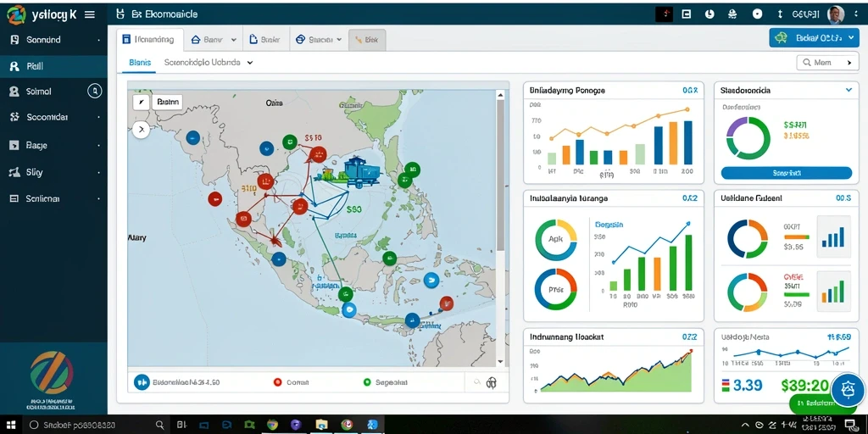Image resolution: width=868 pixels, height=434 pixels.
Task: Expand the Senlienai sidebar item arrow
Action: pyautogui.click(x=98, y=198)
